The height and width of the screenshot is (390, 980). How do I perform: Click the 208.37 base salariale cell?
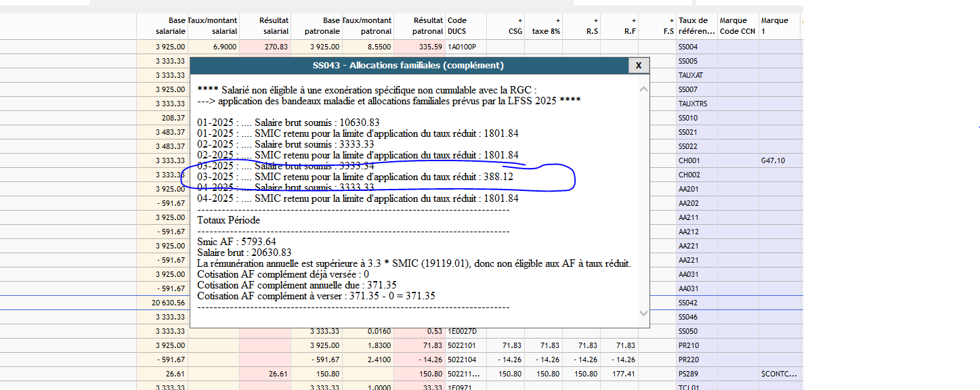coord(162,118)
